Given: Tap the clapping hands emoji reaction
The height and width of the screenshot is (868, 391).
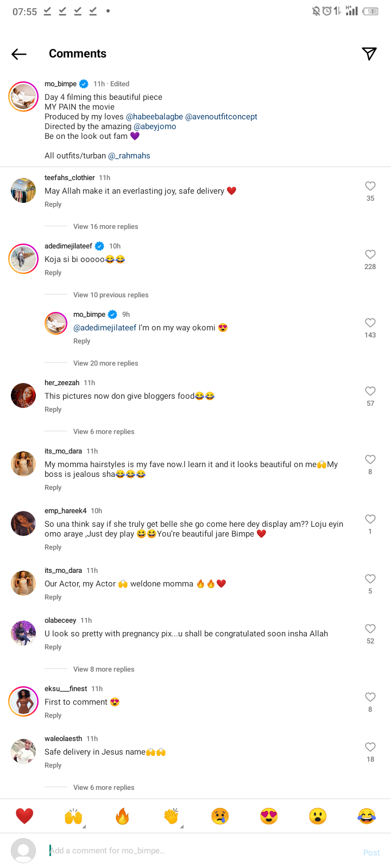Looking at the screenshot, I should click(x=171, y=816).
